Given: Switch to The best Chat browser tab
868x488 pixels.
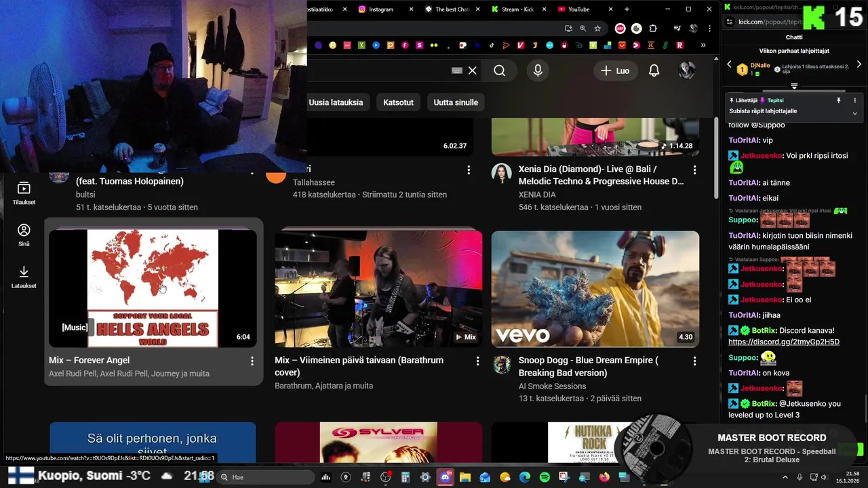Looking at the screenshot, I should pyautogui.click(x=451, y=9).
